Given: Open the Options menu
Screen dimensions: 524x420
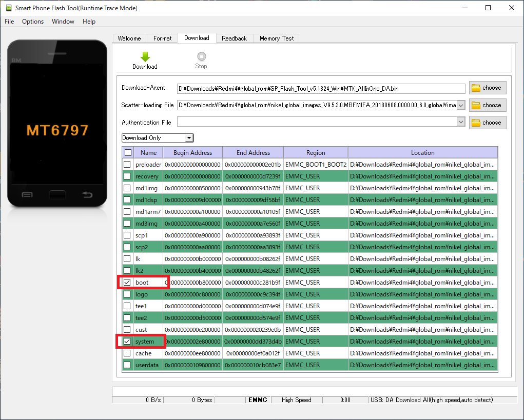Looking at the screenshot, I should [33, 22].
